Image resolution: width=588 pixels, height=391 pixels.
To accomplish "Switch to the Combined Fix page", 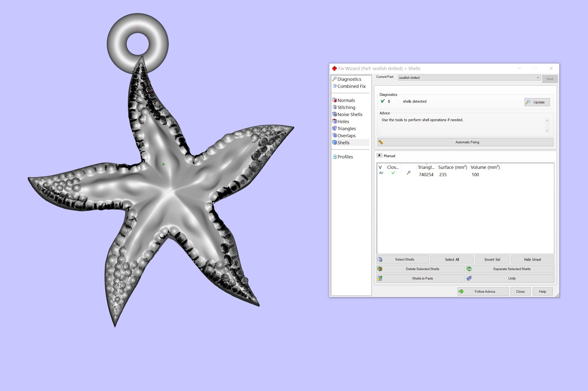I will pos(352,86).
